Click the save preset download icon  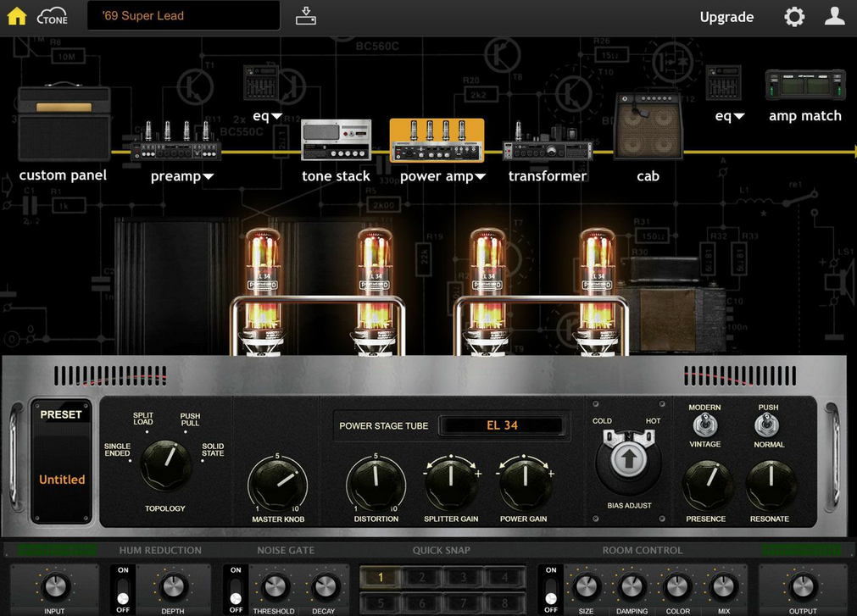tap(305, 16)
